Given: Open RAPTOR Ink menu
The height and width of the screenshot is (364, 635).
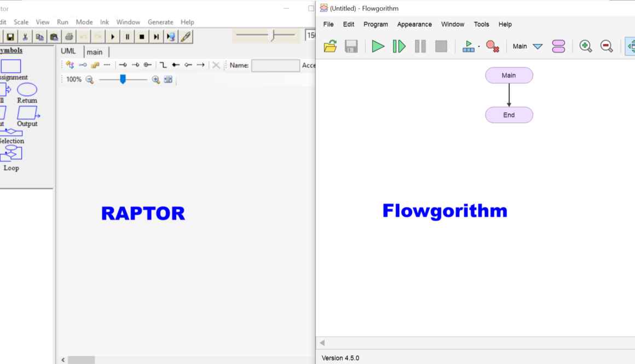Looking at the screenshot, I should pos(105,22).
